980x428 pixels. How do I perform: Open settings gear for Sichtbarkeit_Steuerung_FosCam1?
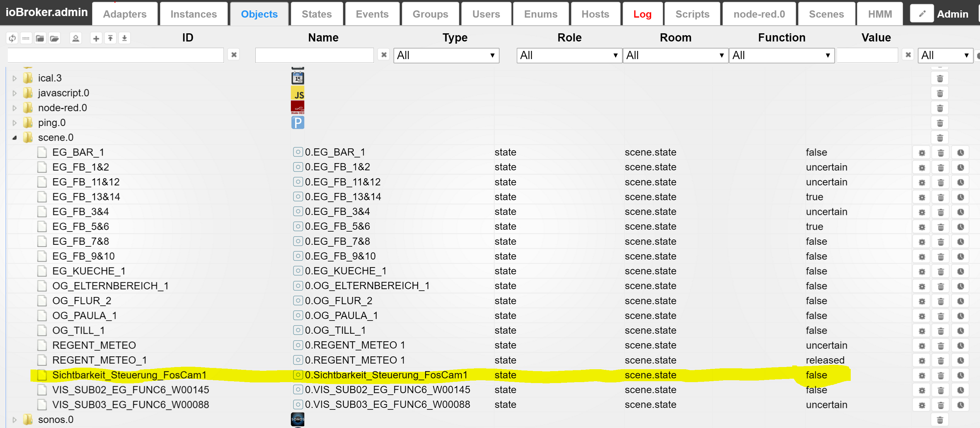pos(922,376)
